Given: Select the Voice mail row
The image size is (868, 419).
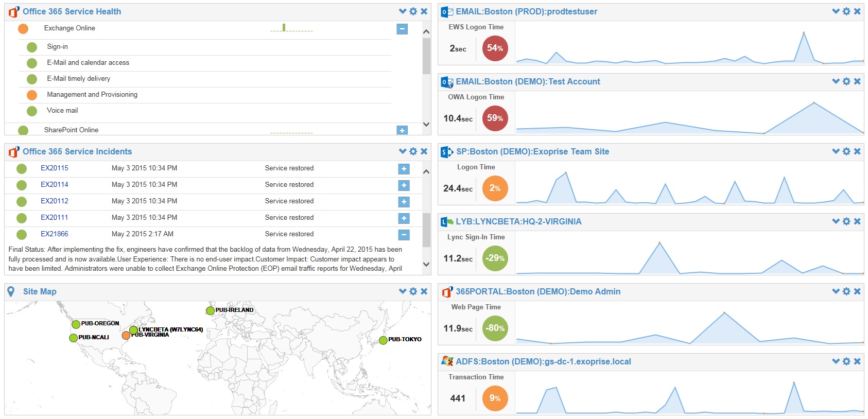Looking at the screenshot, I should pyautogui.click(x=205, y=111).
